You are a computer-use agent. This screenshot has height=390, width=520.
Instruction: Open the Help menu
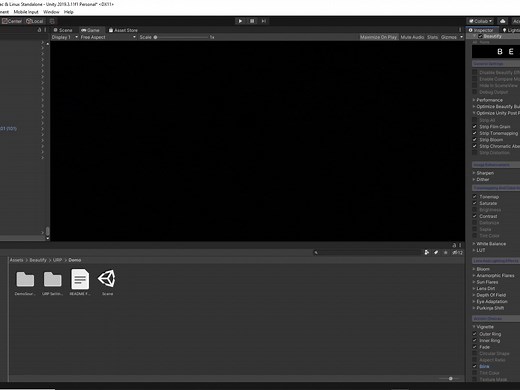(x=69, y=12)
